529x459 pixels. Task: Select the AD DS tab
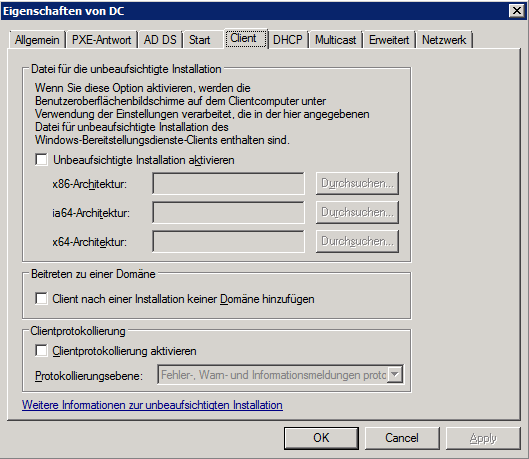point(160,40)
